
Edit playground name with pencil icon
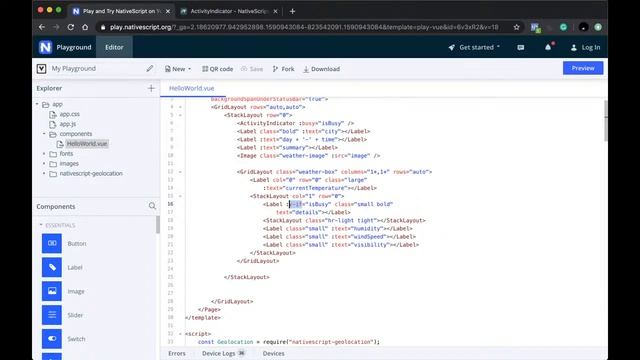[x=150, y=69]
